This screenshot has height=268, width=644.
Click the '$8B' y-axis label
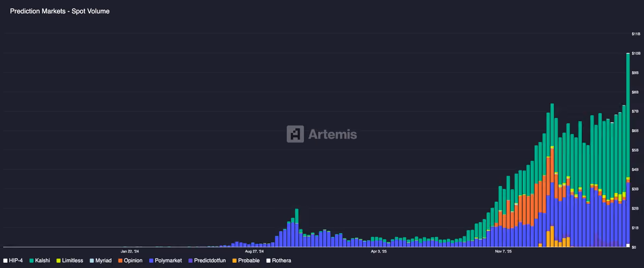[635, 92]
